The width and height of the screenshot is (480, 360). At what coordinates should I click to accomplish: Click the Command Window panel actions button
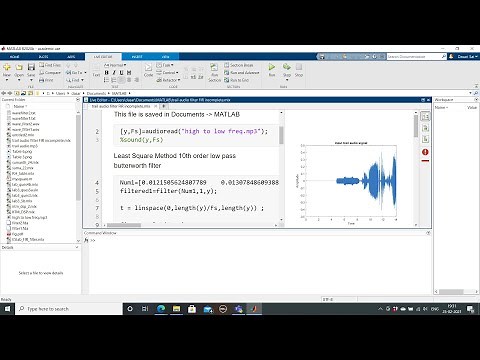pyautogui.click(x=428, y=233)
